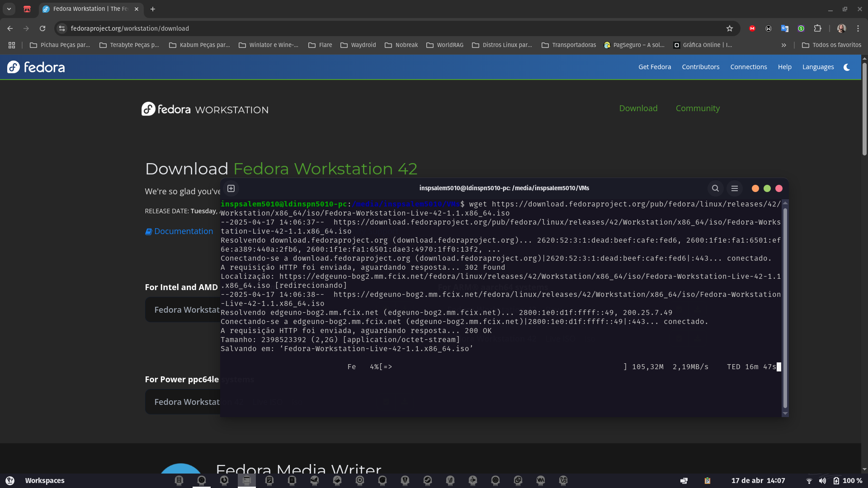Open the Workspaces overview
This screenshot has width=868, height=488.
(x=45, y=481)
